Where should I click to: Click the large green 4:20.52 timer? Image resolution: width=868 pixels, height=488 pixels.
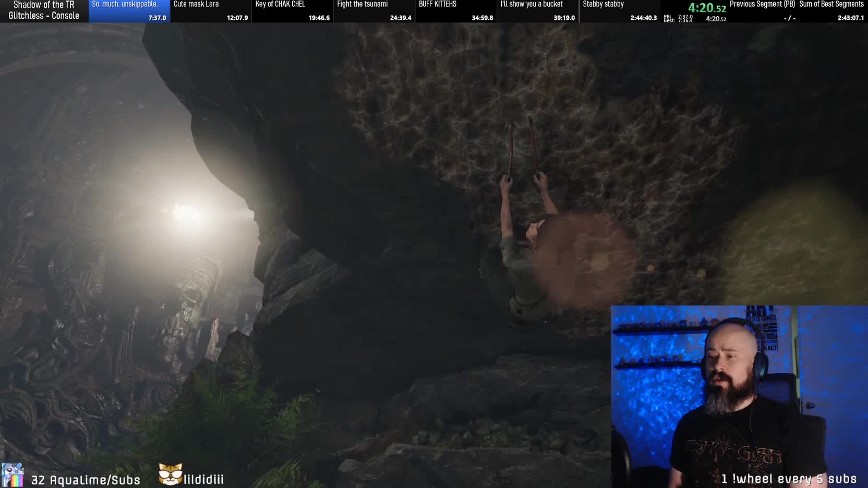point(707,7)
